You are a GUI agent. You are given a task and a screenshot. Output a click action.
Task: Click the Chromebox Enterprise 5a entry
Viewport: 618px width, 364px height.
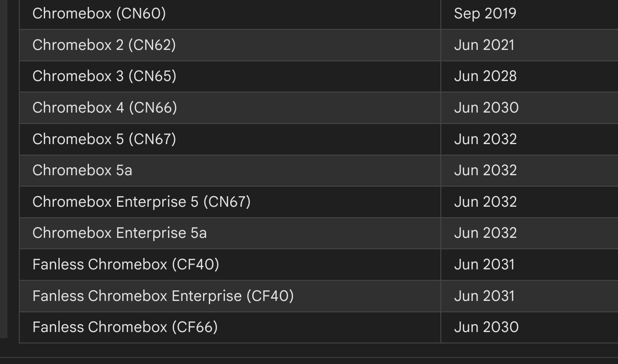click(x=119, y=233)
